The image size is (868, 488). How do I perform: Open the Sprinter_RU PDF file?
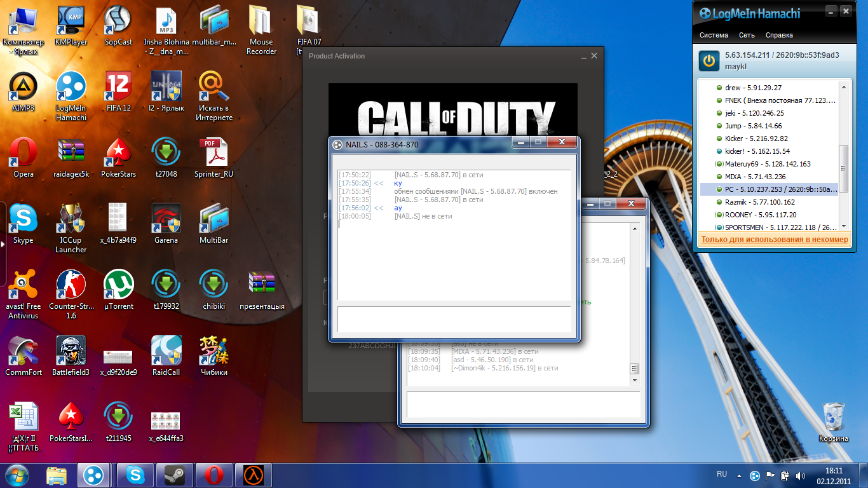click(214, 158)
